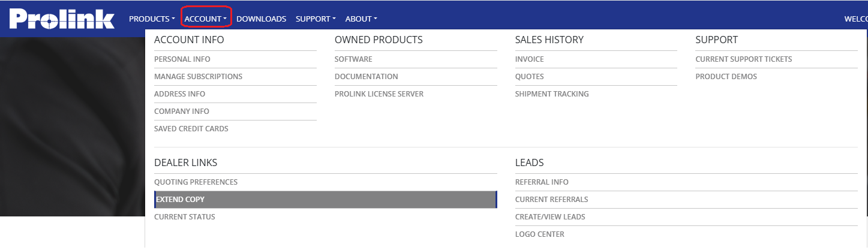Open the Products dropdown menu
The height and width of the screenshot is (250, 868).
pos(152,19)
